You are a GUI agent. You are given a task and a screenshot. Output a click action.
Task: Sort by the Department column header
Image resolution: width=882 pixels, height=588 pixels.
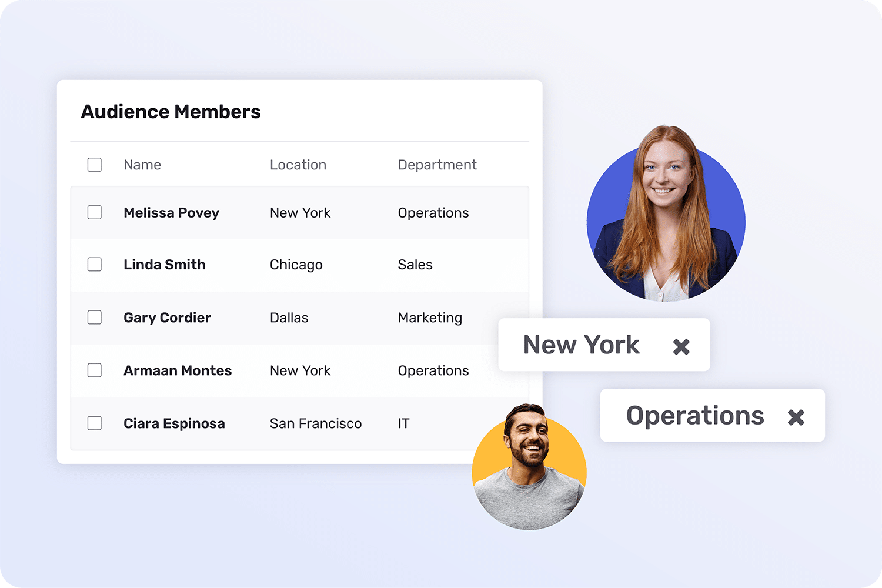(x=437, y=165)
